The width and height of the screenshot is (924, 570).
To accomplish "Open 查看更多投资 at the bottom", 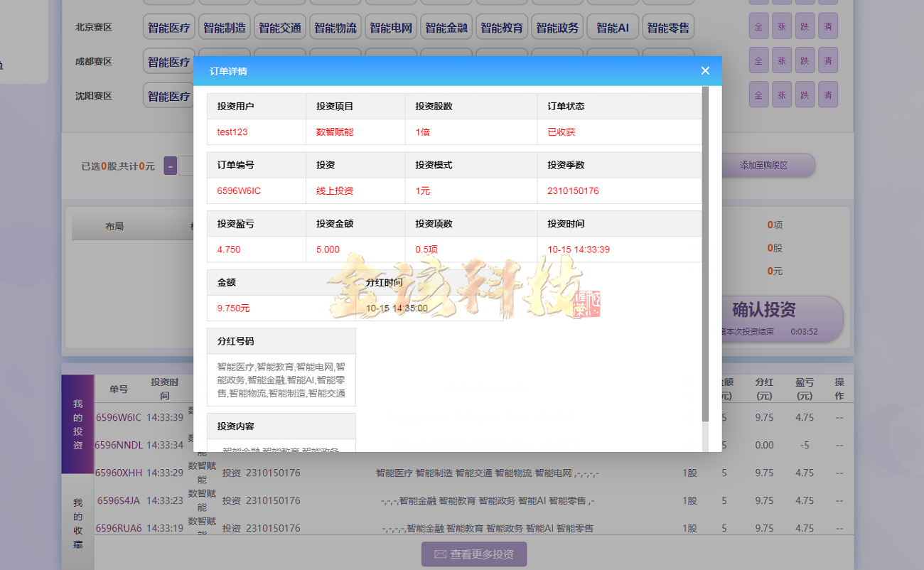I will [474, 554].
